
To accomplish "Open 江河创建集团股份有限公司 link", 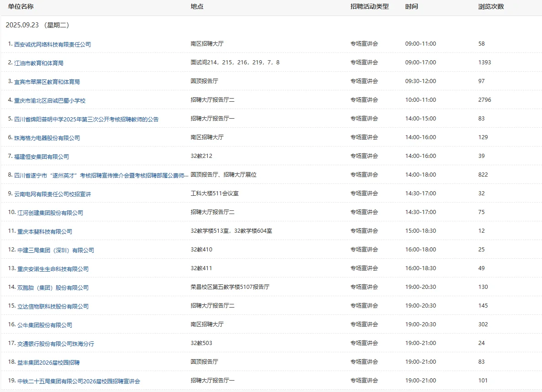I will pos(51,213).
